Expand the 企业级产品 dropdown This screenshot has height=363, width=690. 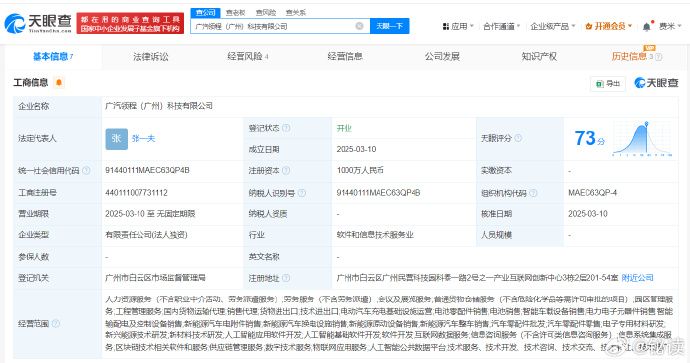tap(553, 26)
